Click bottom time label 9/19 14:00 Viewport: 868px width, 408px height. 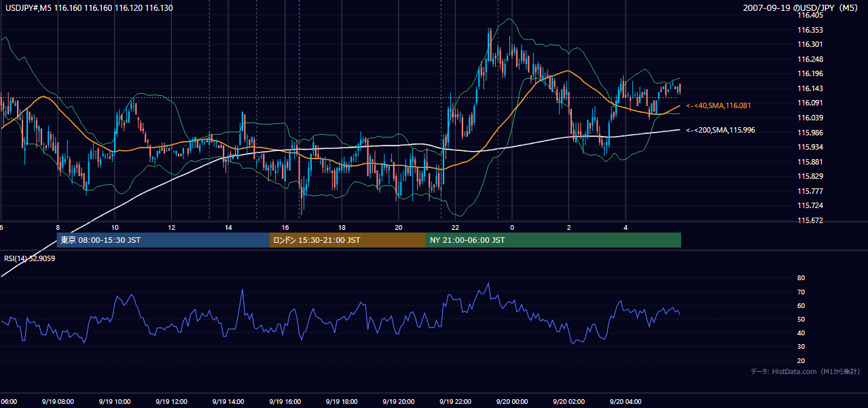point(228,402)
